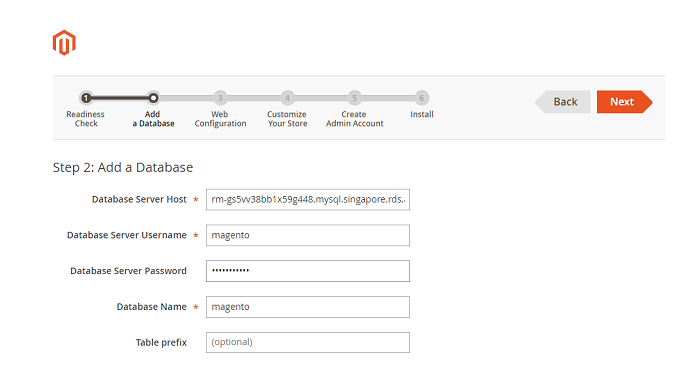
Task: Focus the Database Server Username field
Action: click(308, 235)
